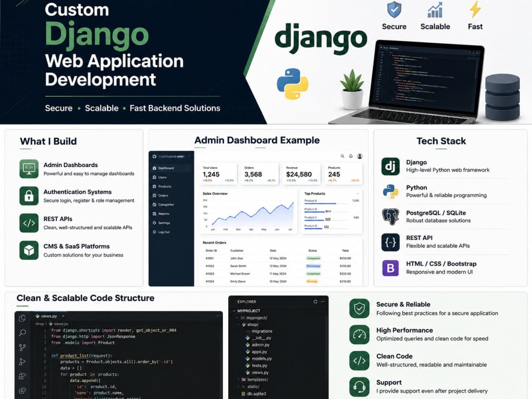Click the Product A progress bar
Viewport: 532px width, 399px height.
(x=327, y=204)
